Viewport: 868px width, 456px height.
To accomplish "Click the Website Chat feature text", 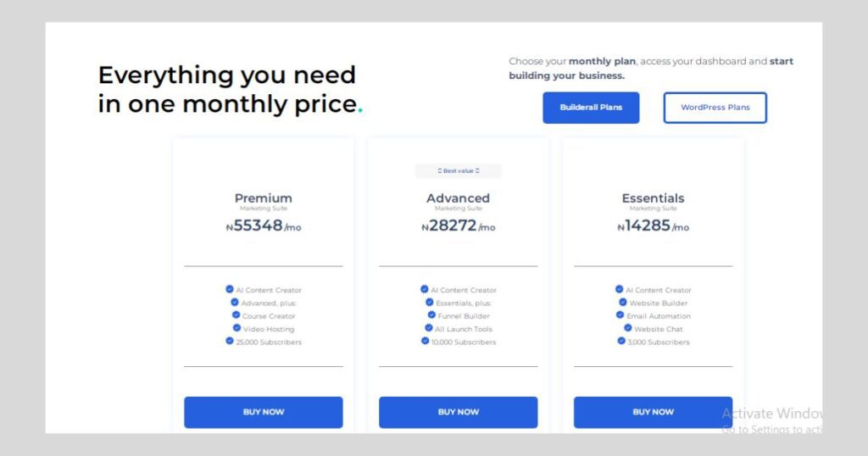I will tap(659, 329).
